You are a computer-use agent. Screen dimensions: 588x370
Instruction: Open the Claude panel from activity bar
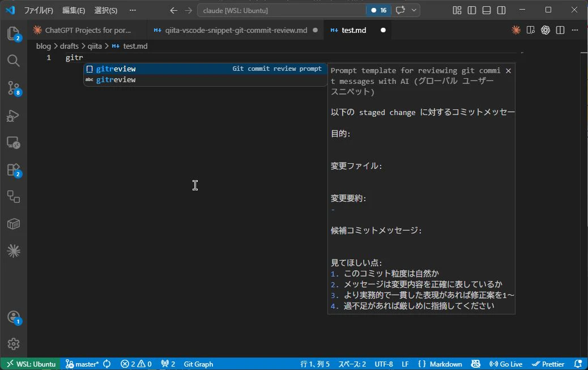pos(14,250)
